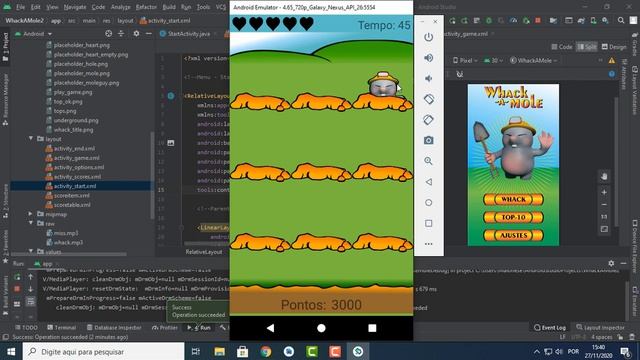The width and height of the screenshot is (640, 360).
Task: Toggle pan hand tool in design preview
Action: point(604,176)
